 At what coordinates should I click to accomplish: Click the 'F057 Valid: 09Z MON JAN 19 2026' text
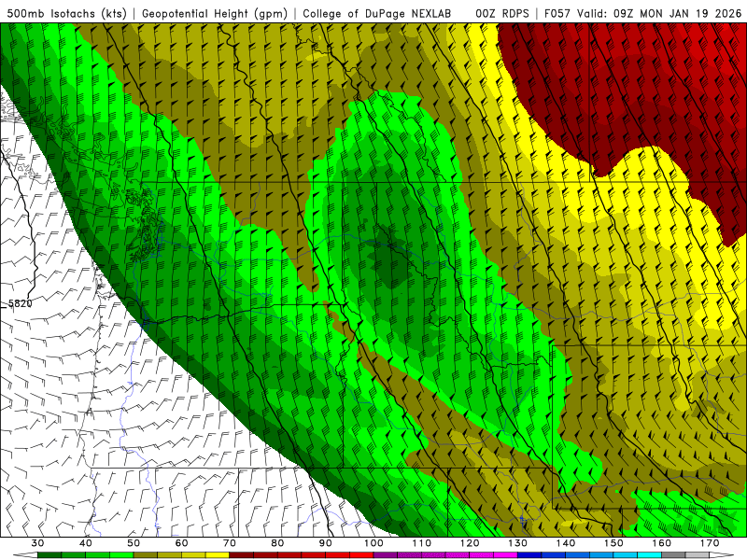pyautogui.click(x=643, y=13)
